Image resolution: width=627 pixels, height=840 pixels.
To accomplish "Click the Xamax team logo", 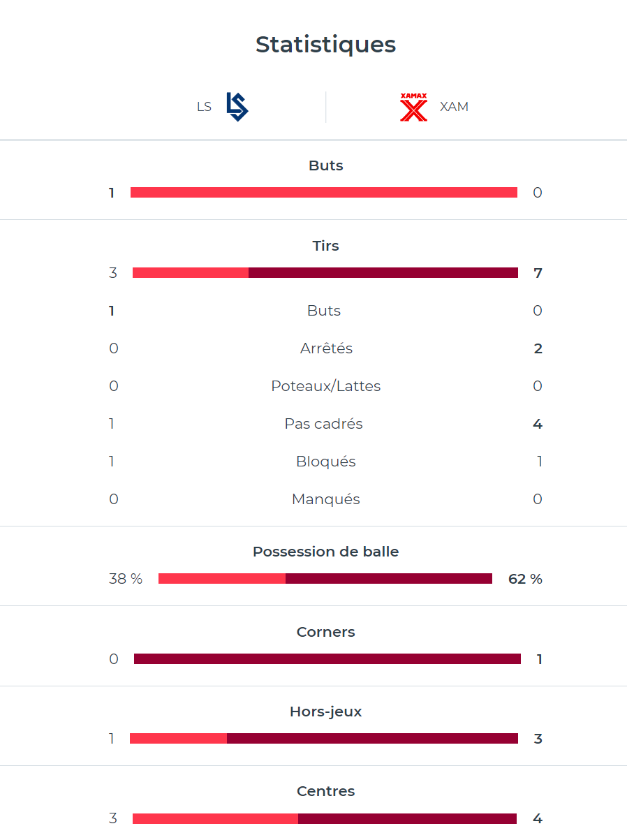I will tap(413, 107).
